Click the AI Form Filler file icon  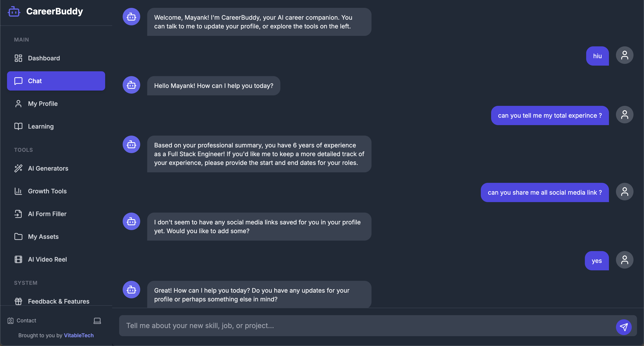coord(18,214)
